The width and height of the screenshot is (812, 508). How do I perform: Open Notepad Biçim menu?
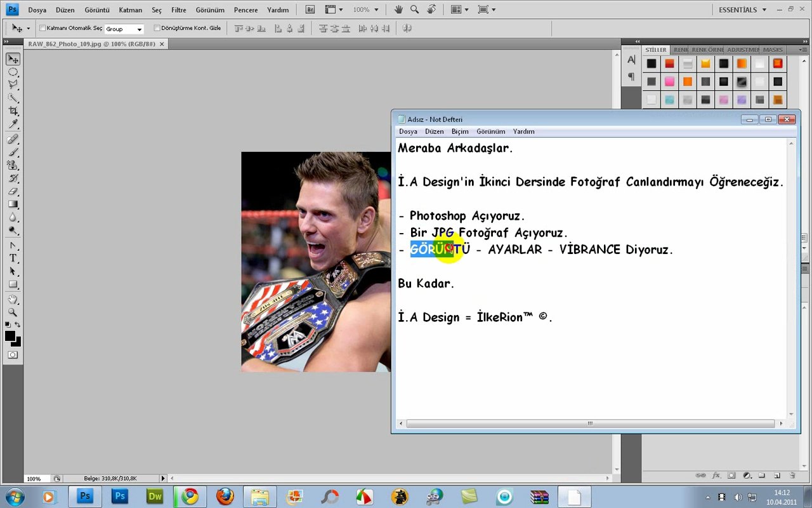tap(460, 131)
